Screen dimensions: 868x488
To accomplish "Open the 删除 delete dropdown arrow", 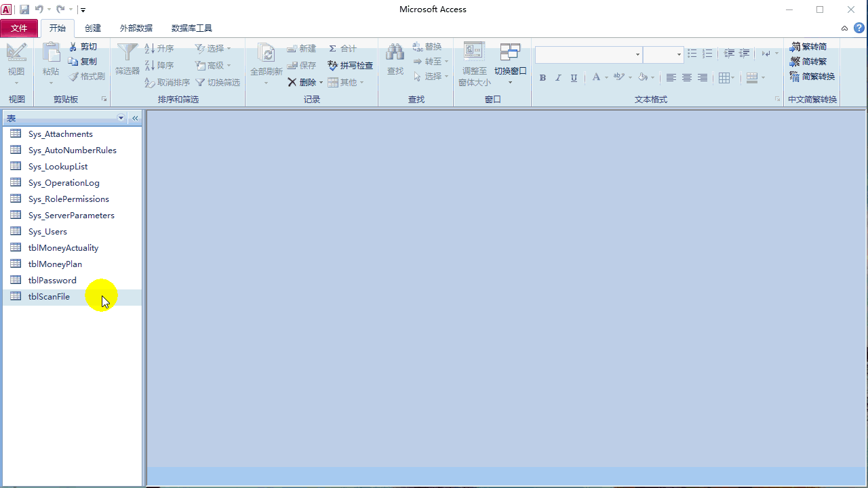I will point(321,83).
